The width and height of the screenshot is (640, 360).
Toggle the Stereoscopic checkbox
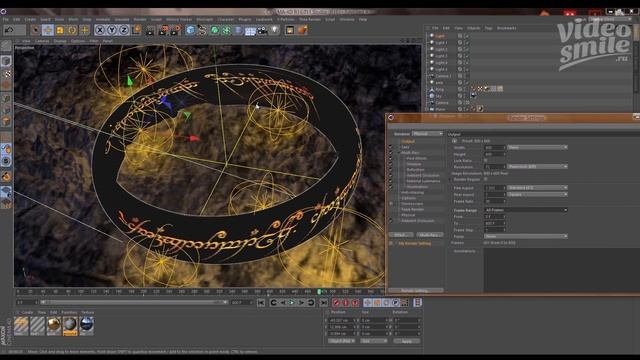(391, 203)
